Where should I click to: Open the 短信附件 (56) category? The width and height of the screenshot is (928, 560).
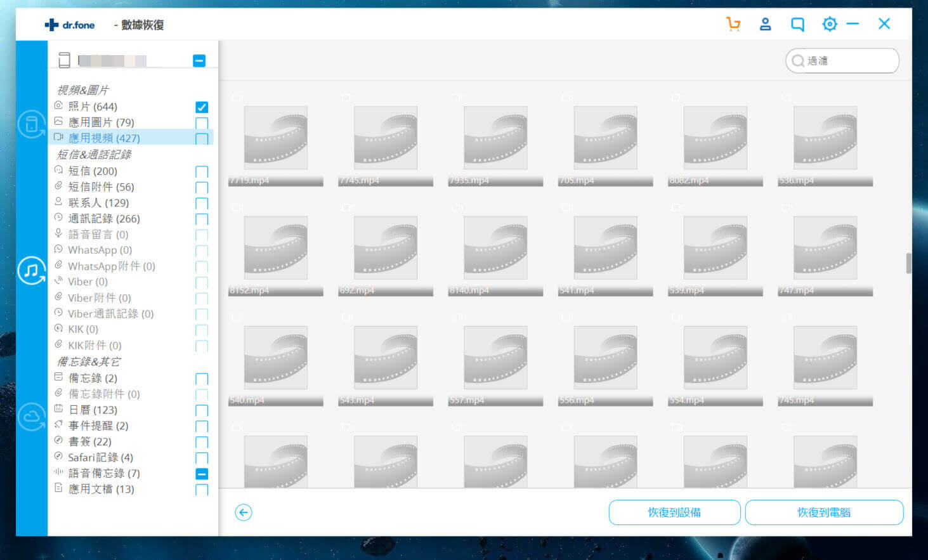tap(101, 187)
